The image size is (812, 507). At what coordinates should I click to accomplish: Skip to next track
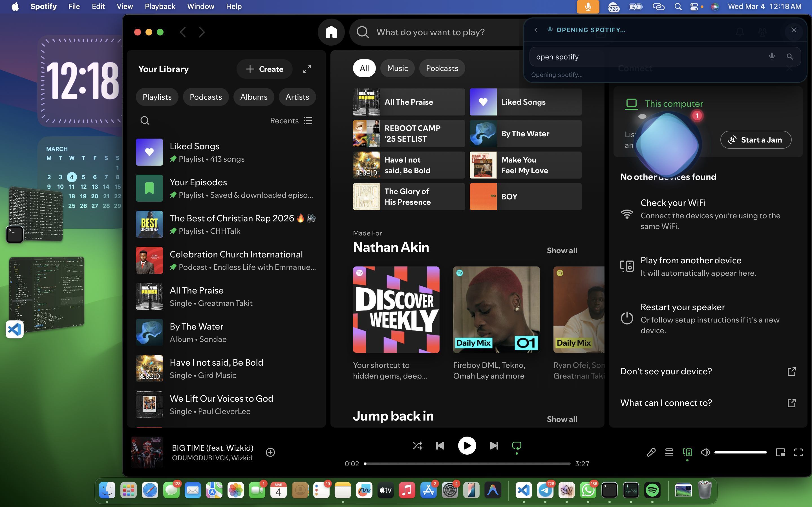[494, 446]
